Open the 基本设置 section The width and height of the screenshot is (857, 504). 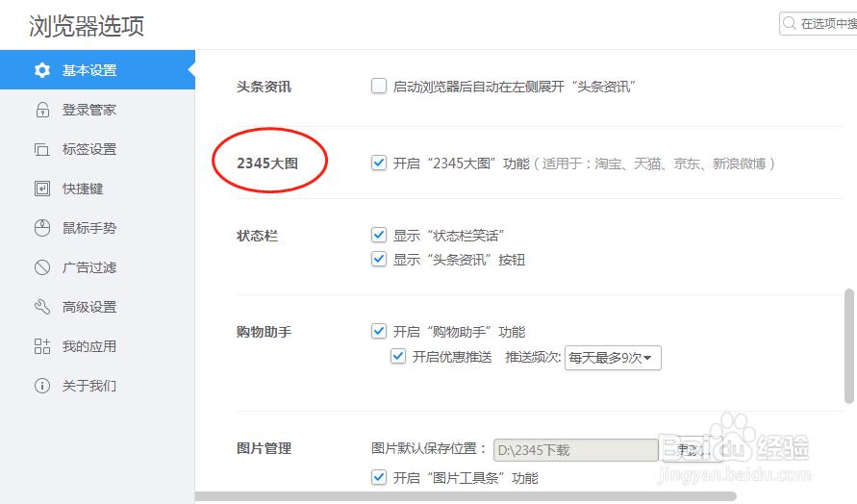point(97,70)
